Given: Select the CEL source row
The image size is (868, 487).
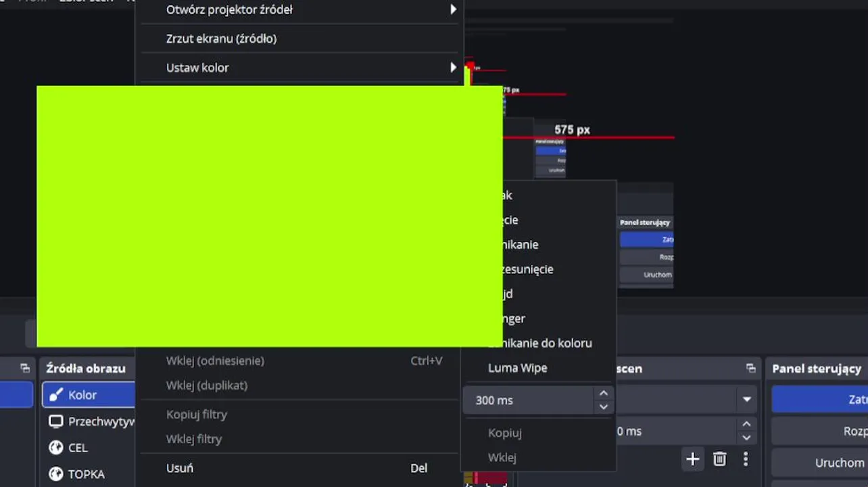Looking at the screenshot, I should (89, 448).
